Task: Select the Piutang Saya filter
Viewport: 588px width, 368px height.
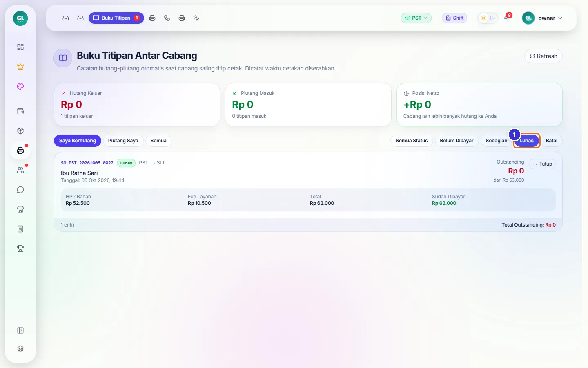Action: click(123, 141)
